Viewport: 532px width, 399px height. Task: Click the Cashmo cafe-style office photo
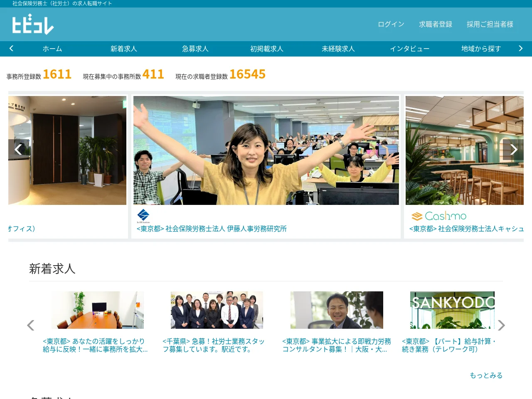coord(465,150)
